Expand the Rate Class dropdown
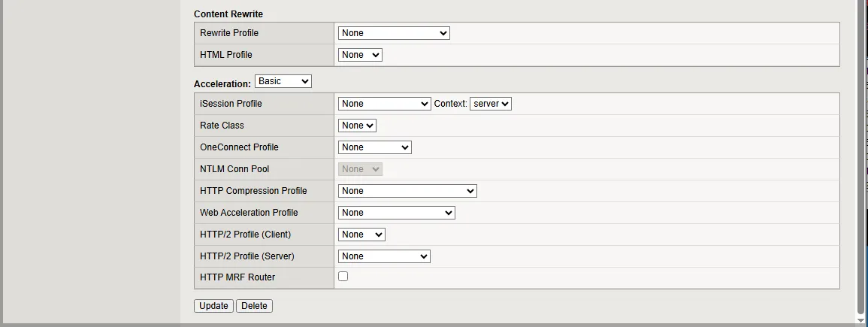The image size is (868, 327). pos(357,126)
